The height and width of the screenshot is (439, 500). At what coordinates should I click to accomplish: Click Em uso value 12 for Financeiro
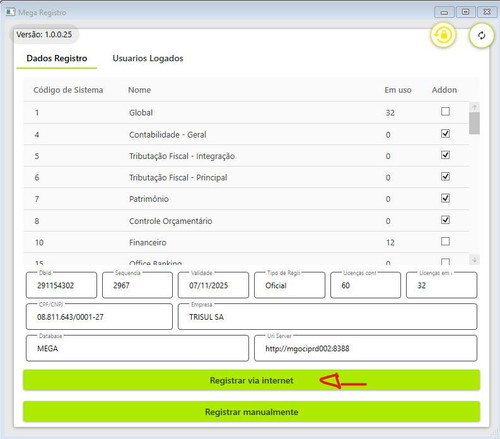(x=390, y=243)
